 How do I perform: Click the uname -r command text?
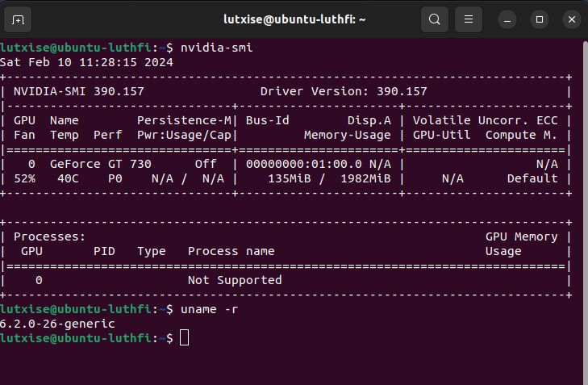[209, 310]
